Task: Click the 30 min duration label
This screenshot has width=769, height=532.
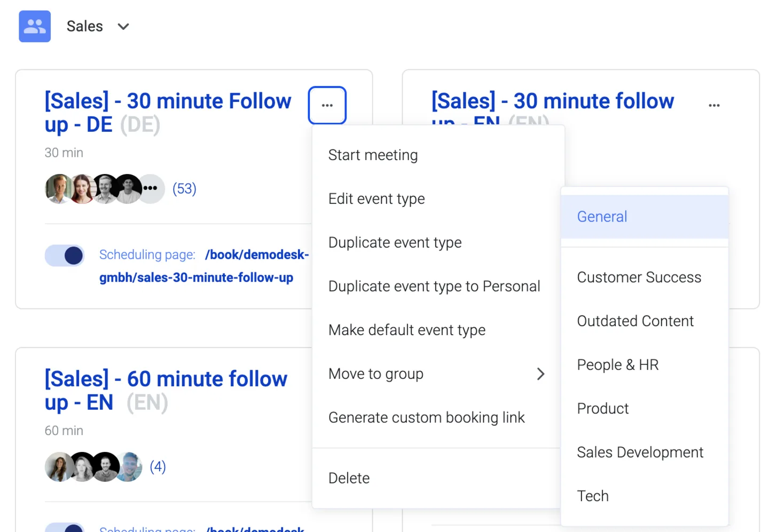Action: click(64, 153)
